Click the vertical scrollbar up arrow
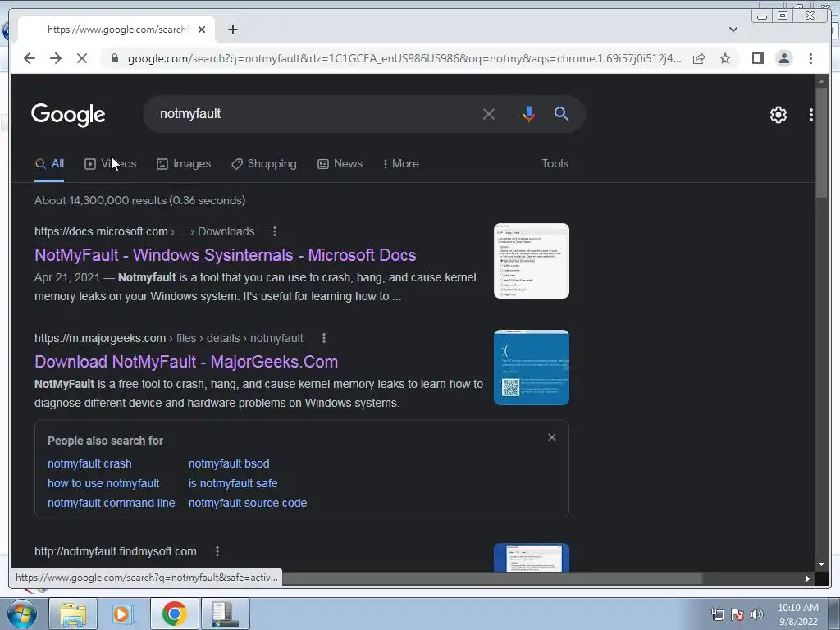Viewport: 840px width, 630px height. tap(821, 81)
